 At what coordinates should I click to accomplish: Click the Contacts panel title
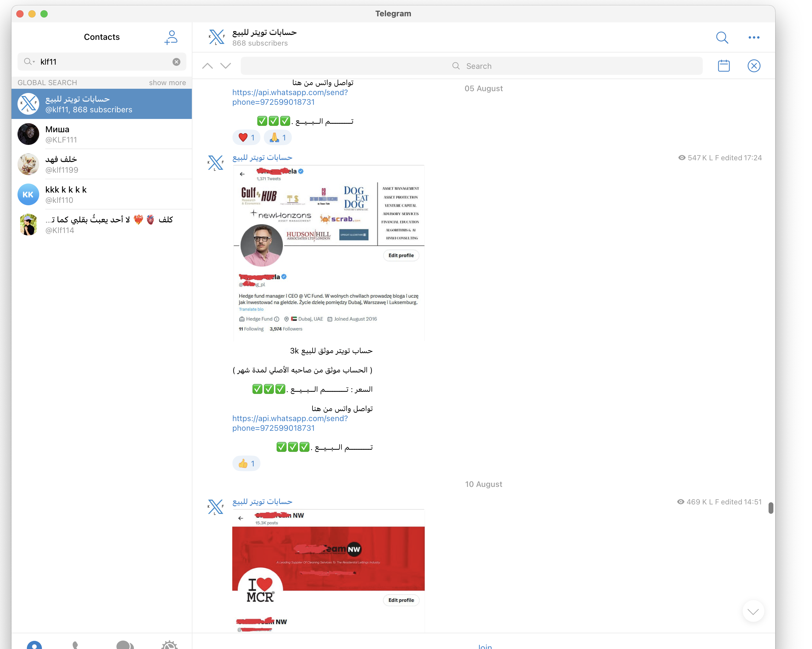(x=102, y=37)
